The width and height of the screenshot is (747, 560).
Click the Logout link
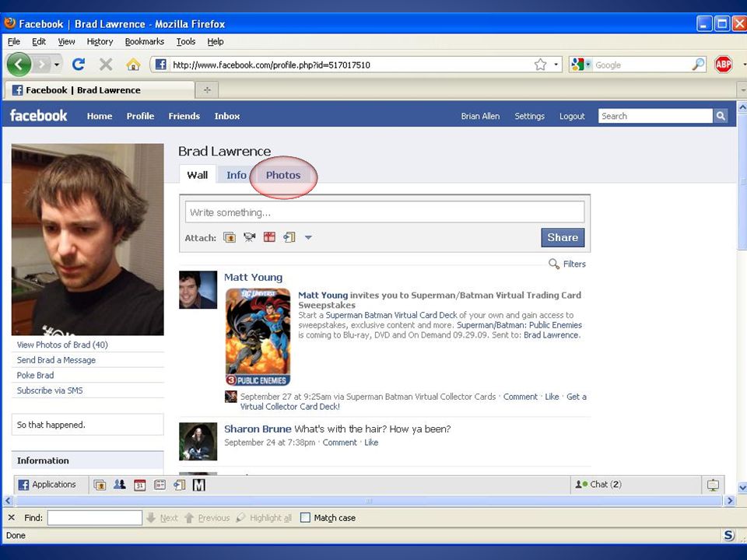[572, 116]
